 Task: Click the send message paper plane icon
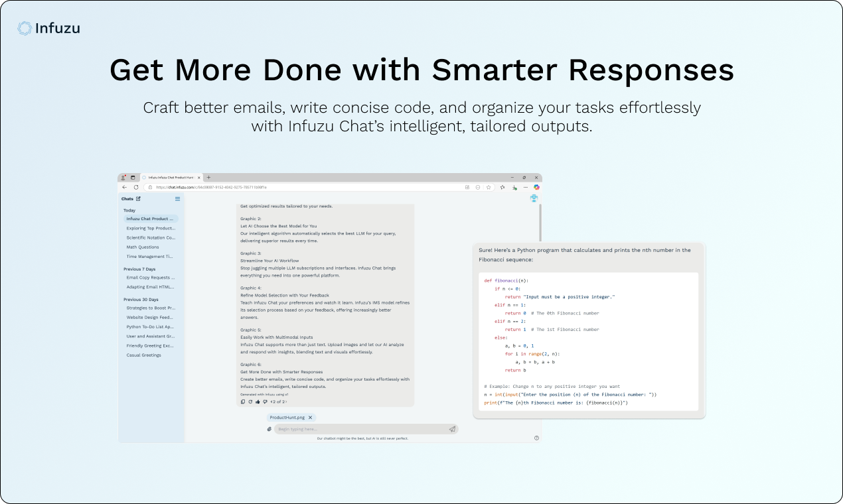[452, 429]
